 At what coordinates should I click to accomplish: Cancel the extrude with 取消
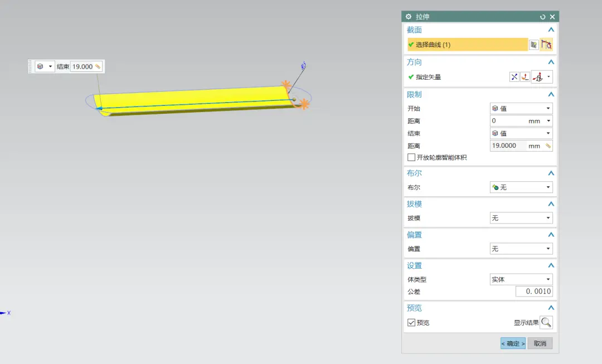(540, 343)
